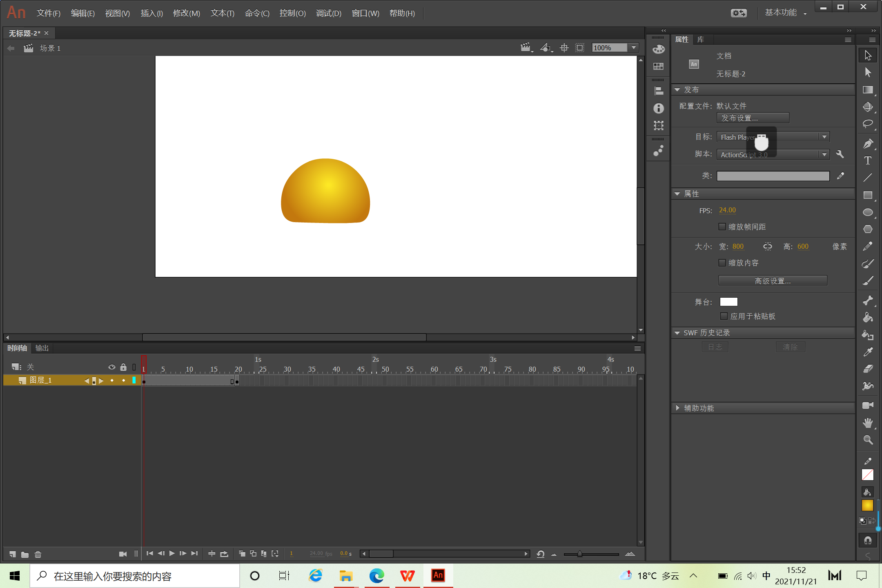Tick the 应用于粘贴板 checkbox
This screenshot has height=588, width=882.
coord(724,316)
